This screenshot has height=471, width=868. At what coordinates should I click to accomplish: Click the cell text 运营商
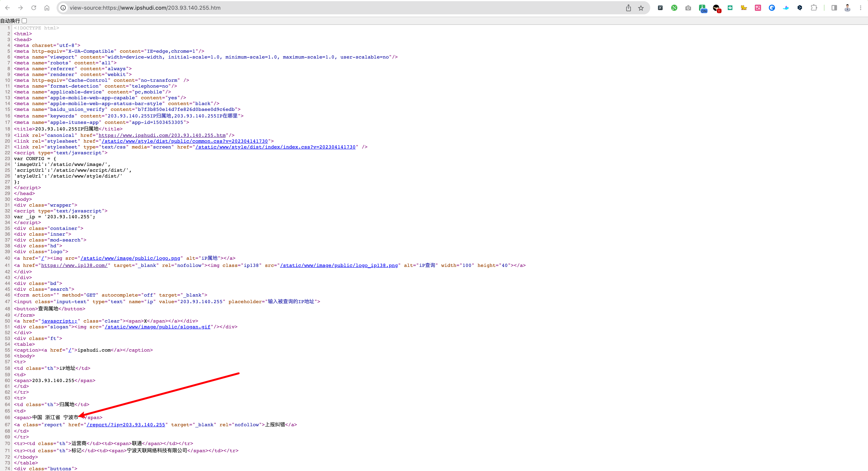click(x=79, y=443)
